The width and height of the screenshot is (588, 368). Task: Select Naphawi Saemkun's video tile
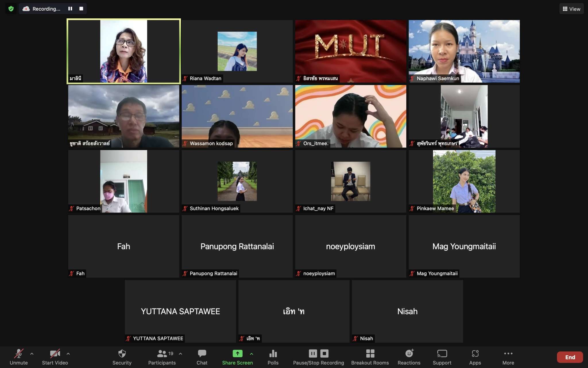tap(464, 51)
